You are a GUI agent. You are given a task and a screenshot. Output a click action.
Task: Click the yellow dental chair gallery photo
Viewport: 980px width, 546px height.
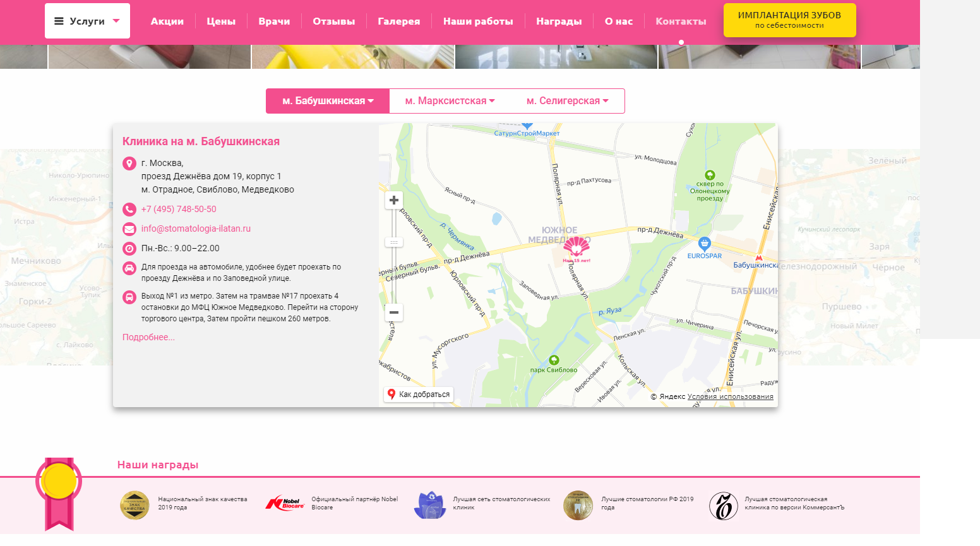point(352,57)
